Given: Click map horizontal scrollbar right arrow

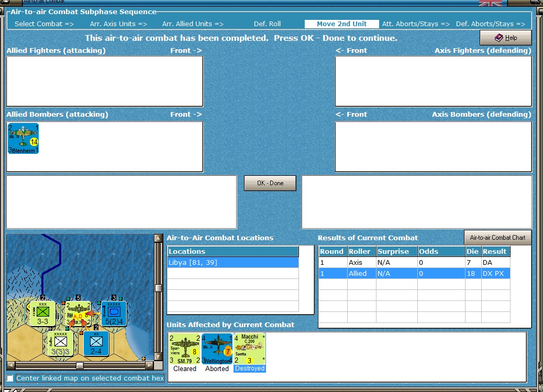Looking at the screenshot, I should click(x=150, y=365).
